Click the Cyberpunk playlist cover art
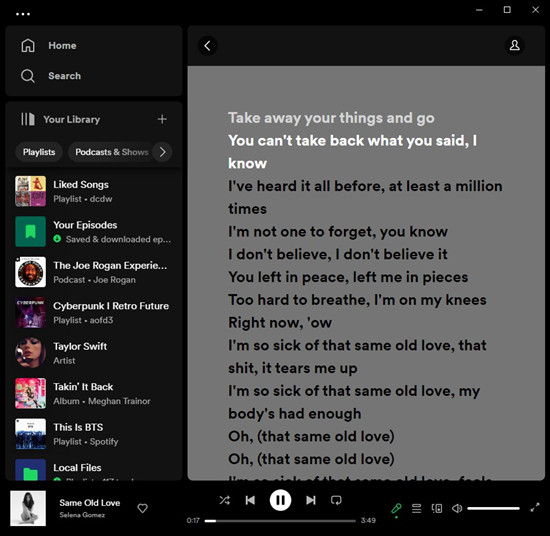Image resolution: width=550 pixels, height=536 pixels. click(31, 313)
